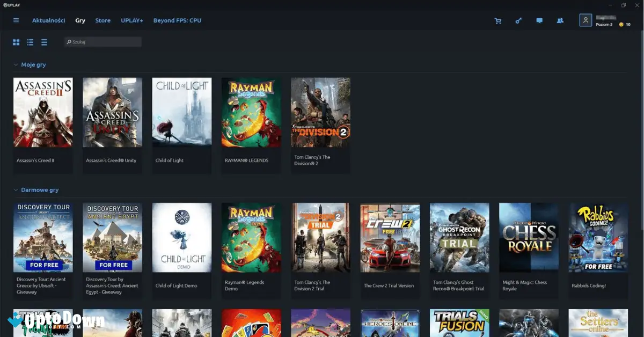Click the Units coin balance showing 10

(x=624, y=24)
